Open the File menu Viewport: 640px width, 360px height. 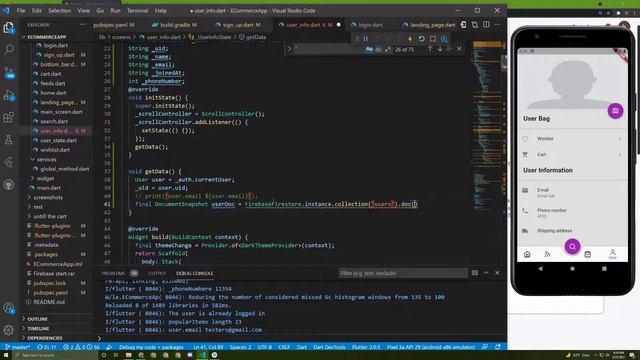21,11
